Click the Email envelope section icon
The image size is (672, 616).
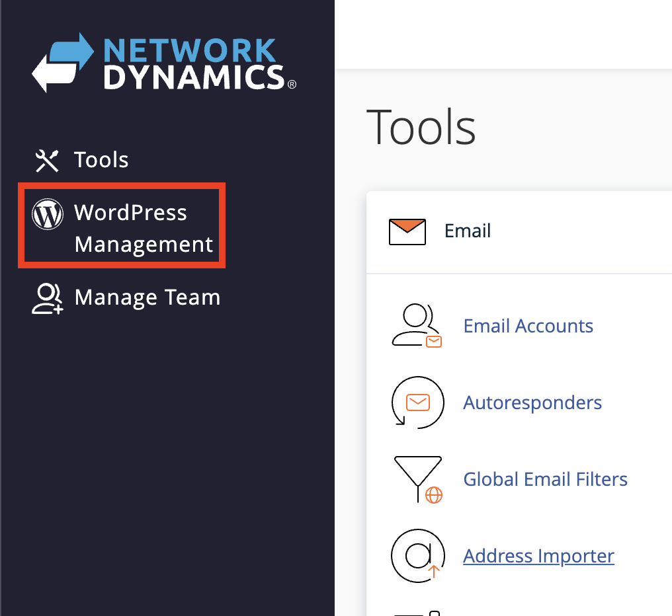pos(407,232)
